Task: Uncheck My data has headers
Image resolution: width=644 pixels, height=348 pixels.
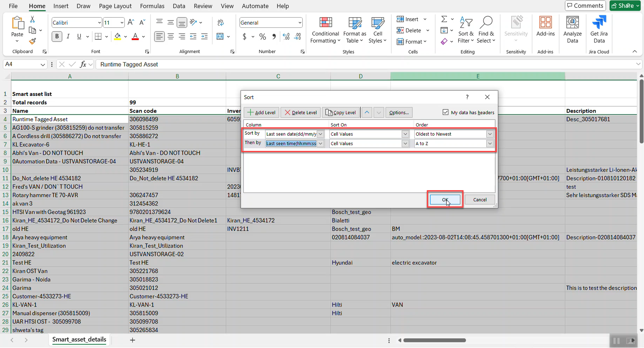Action: click(x=445, y=112)
